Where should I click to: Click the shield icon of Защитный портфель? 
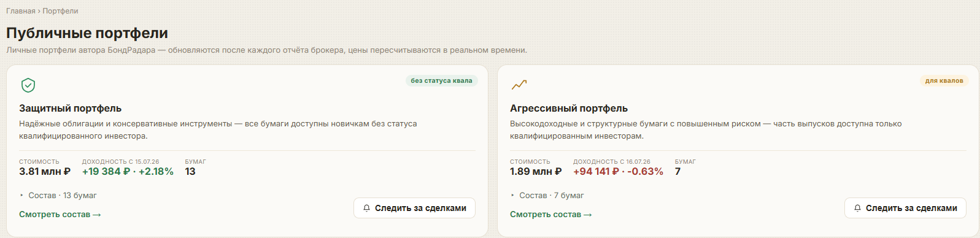pos(28,85)
